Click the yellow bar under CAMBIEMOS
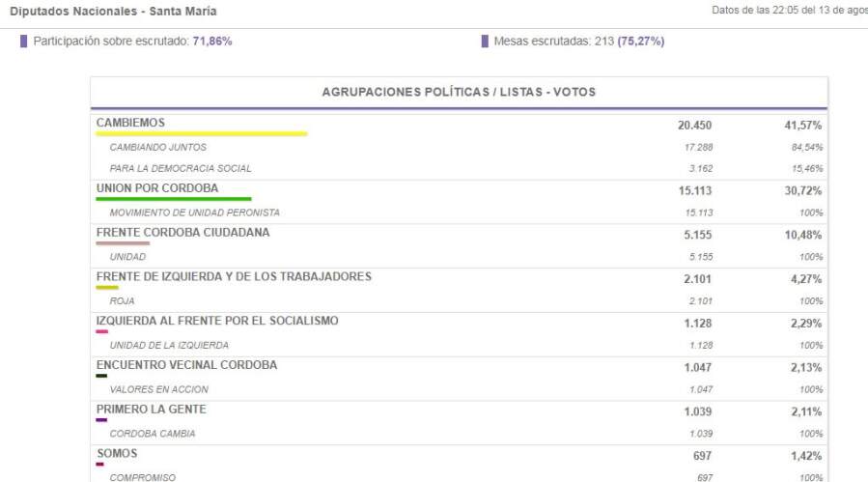The width and height of the screenshot is (868, 482). [201, 134]
